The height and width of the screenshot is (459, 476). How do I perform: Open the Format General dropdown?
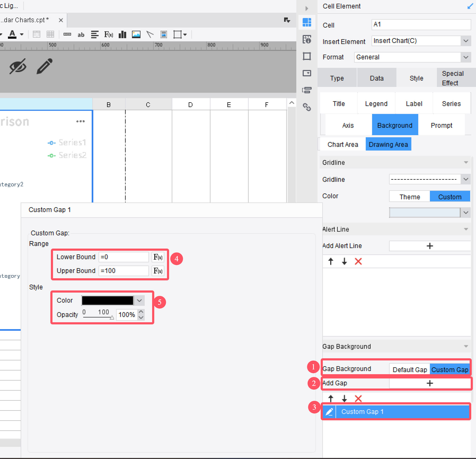tap(466, 57)
